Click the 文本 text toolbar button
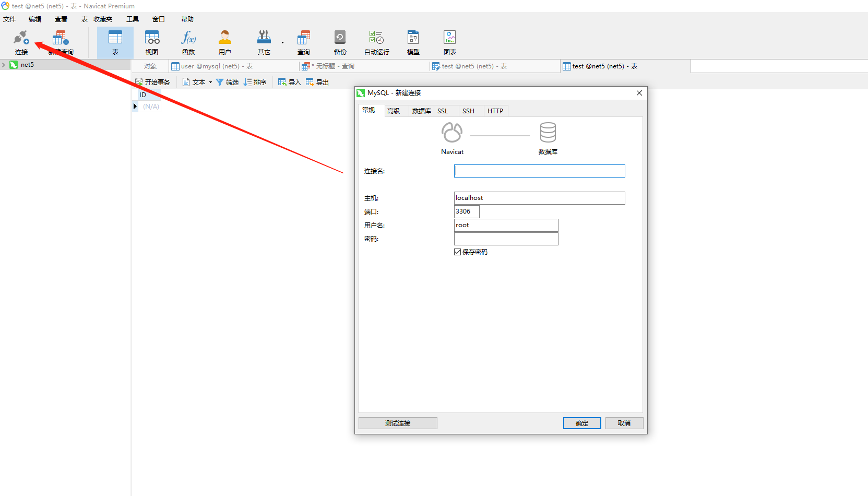The height and width of the screenshot is (496, 868). [194, 82]
